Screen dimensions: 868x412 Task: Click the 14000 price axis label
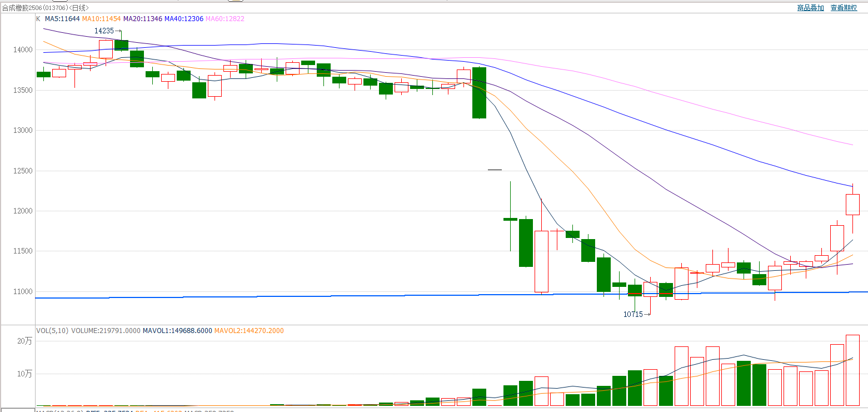[24, 50]
